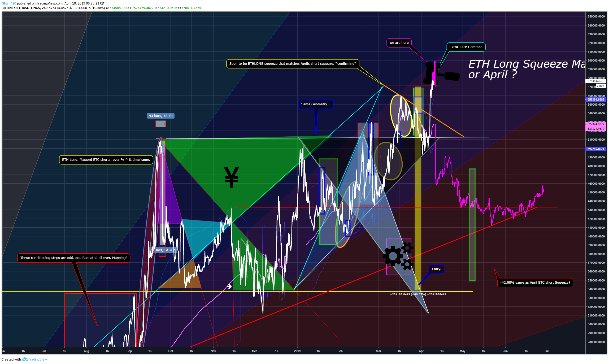Click the 'published on TradingView.com' header text
Viewport: 609px width, 364px height.
[x=40, y=3]
